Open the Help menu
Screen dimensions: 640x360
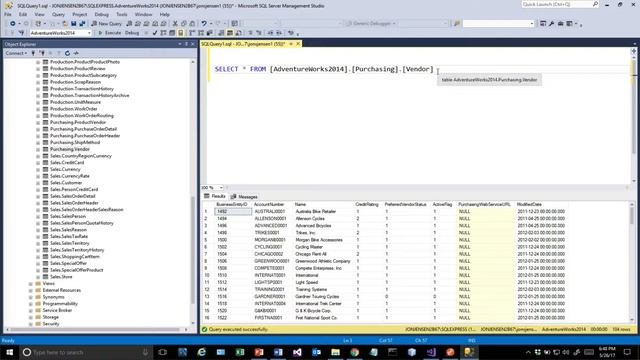pos(164,14)
